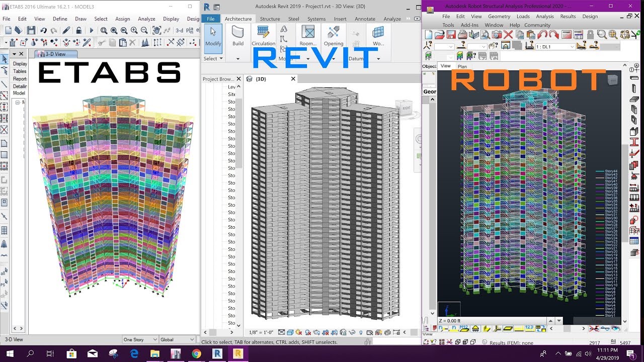Toggle Robot padlock icon
Screen dimensions: 644x362
(590, 35)
